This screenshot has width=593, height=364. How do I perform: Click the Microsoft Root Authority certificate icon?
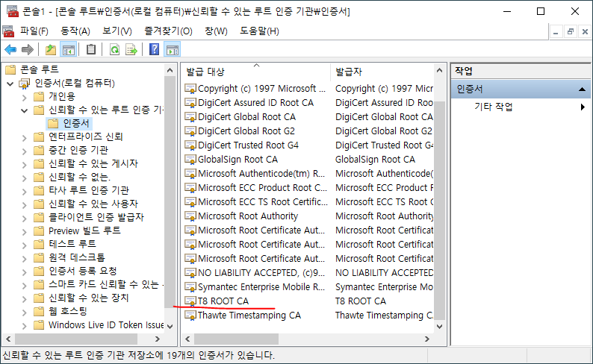pyautogui.click(x=190, y=216)
